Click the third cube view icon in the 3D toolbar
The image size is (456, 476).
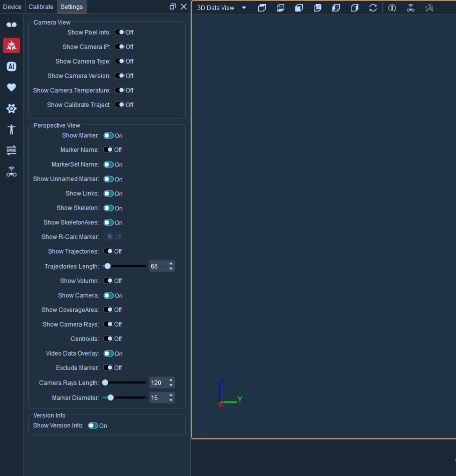(299, 8)
